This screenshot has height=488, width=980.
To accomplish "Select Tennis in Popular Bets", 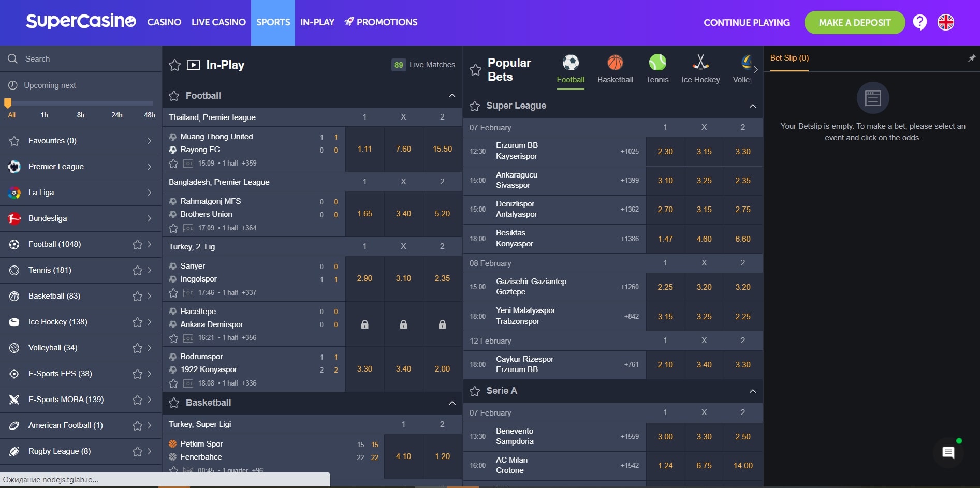I will [x=657, y=69].
